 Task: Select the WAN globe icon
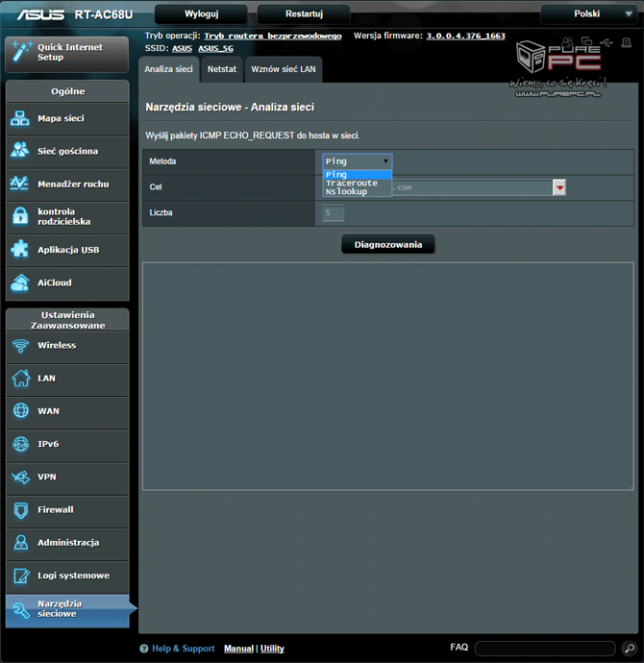tap(20, 410)
